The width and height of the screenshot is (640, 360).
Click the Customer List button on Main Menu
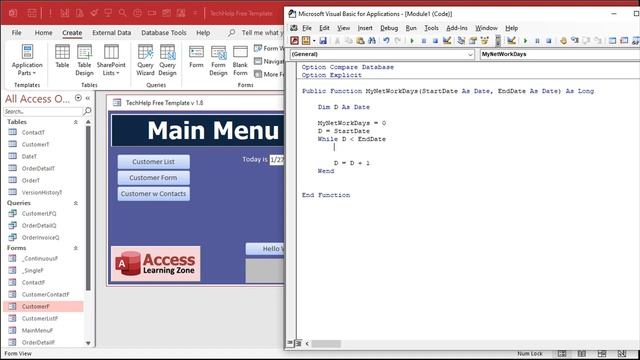click(x=153, y=162)
